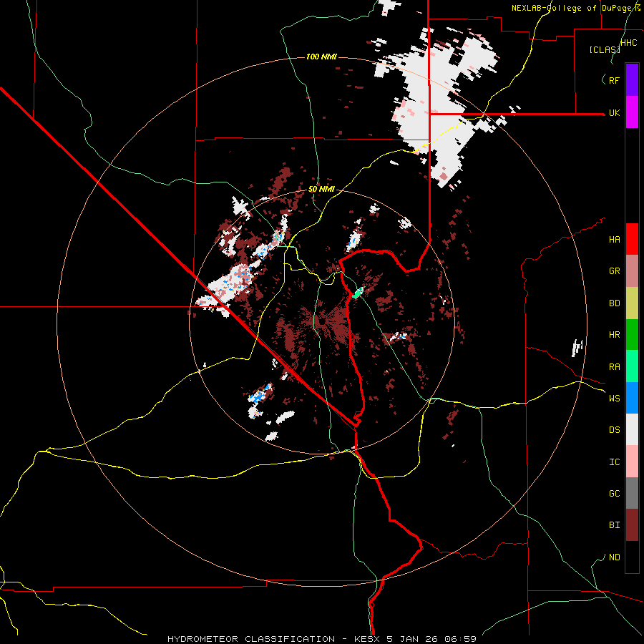Click the BI legend label
644x644 pixels.
tap(614, 525)
